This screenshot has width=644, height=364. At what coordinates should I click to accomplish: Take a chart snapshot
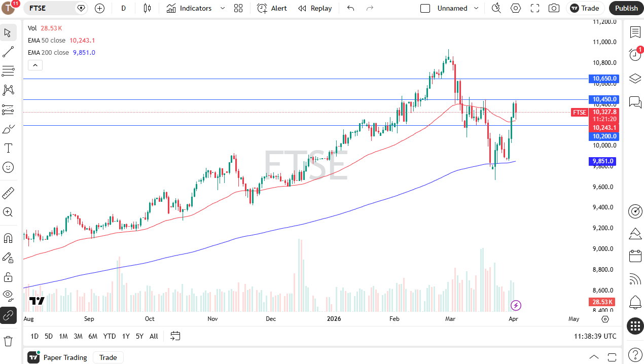point(554,8)
